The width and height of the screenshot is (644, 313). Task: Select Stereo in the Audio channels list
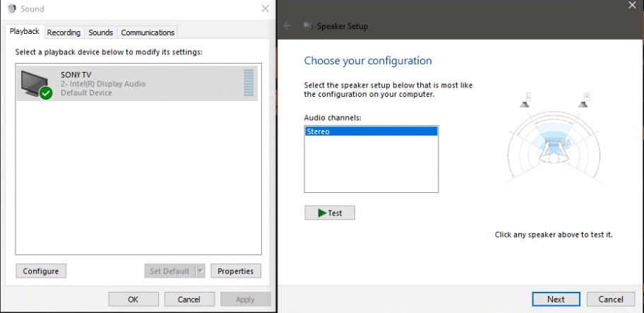[371, 131]
